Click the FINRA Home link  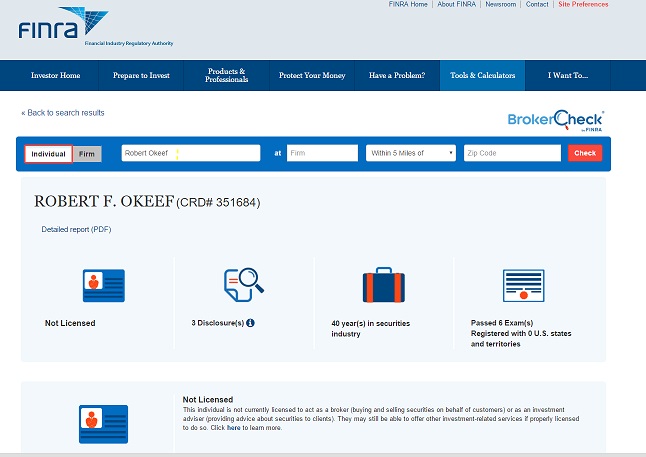click(x=408, y=4)
